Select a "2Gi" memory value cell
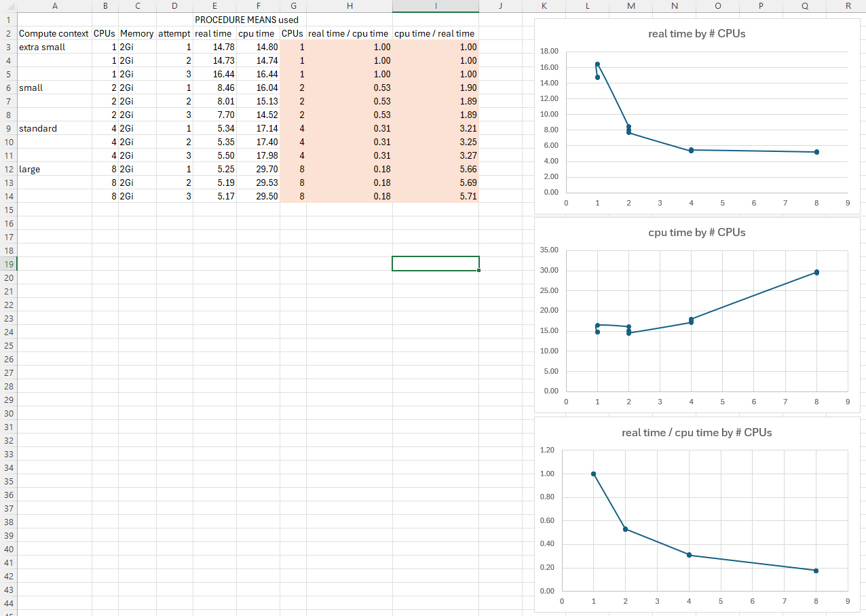The width and height of the screenshot is (866, 616). coord(137,47)
